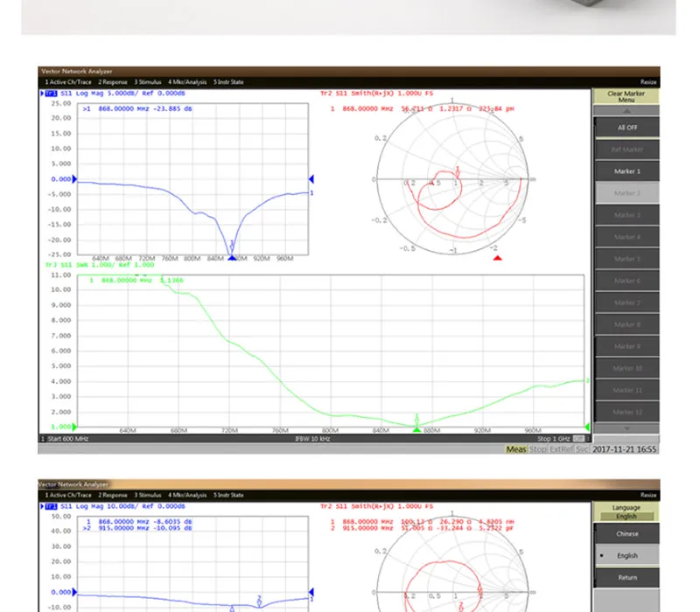
Task: Click right blue reference arrow of top Log Mag plot
Action: (311, 179)
